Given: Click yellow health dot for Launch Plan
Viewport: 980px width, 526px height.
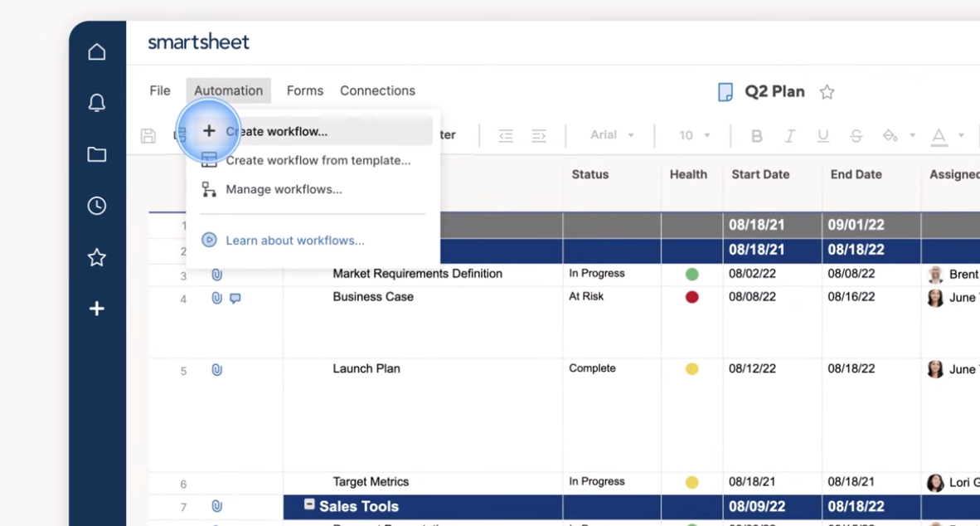Looking at the screenshot, I should click(x=691, y=369).
